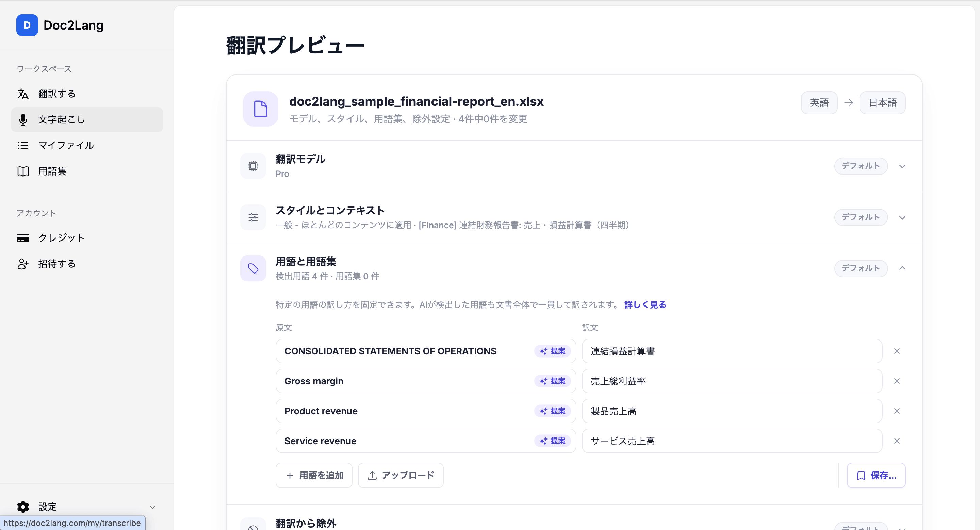Edit the Gross margin source field

pyautogui.click(x=426, y=381)
